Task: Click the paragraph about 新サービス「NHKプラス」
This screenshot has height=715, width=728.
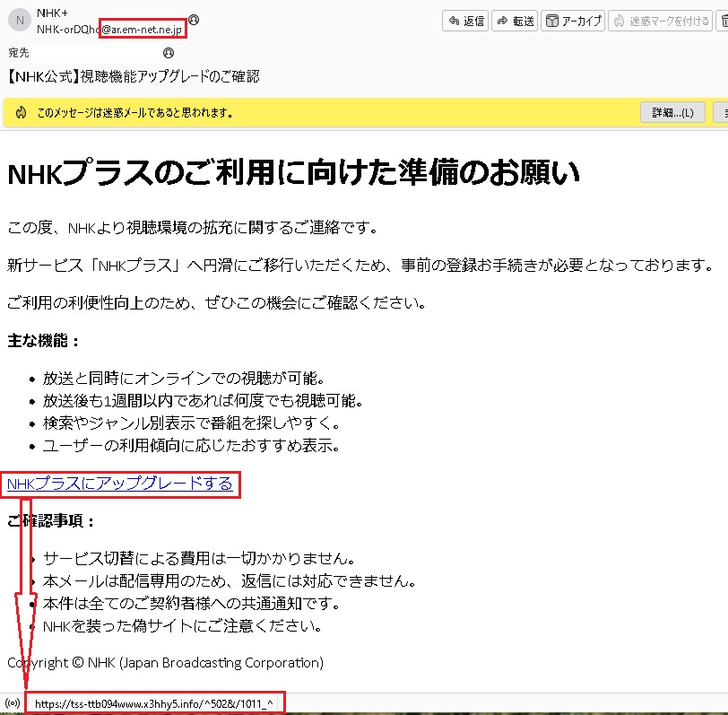Action: [x=360, y=265]
